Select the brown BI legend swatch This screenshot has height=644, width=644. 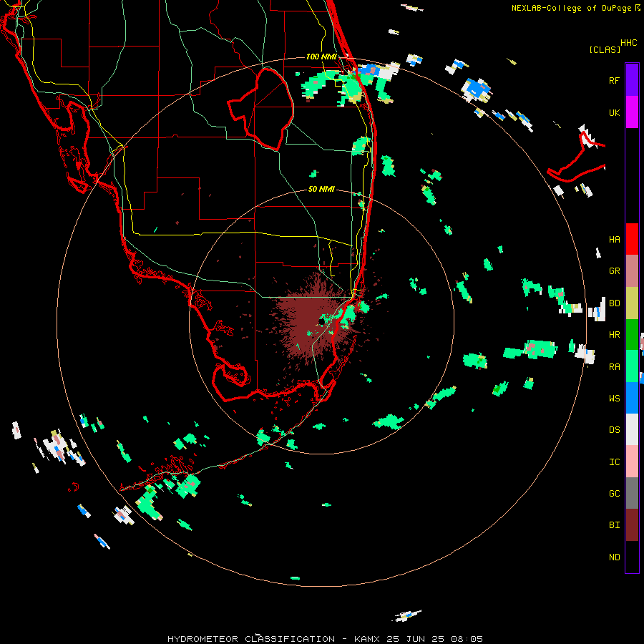point(632,525)
